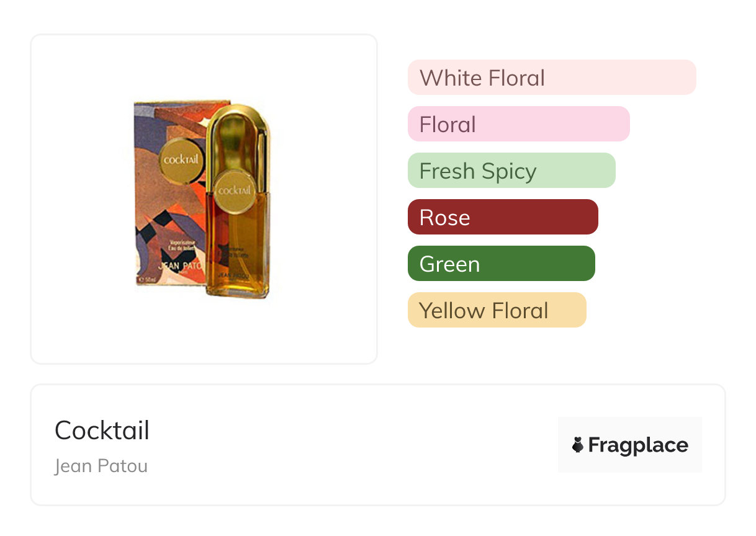Click the Green accord bar
This screenshot has height=536, width=756.
[x=501, y=264]
